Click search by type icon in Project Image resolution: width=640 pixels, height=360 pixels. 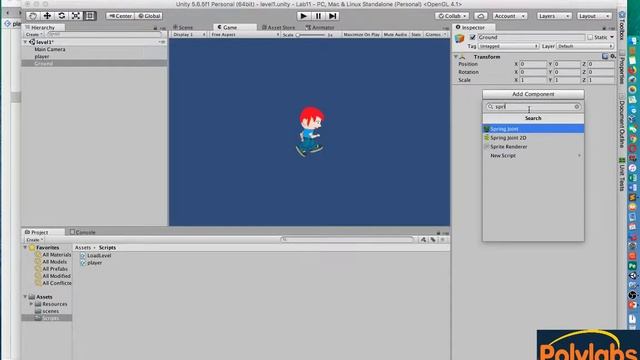(x=423, y=240)
